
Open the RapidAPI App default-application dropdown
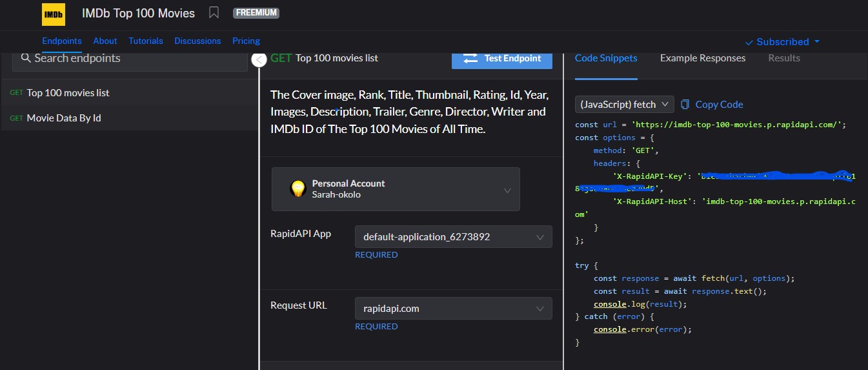(454, 237)
